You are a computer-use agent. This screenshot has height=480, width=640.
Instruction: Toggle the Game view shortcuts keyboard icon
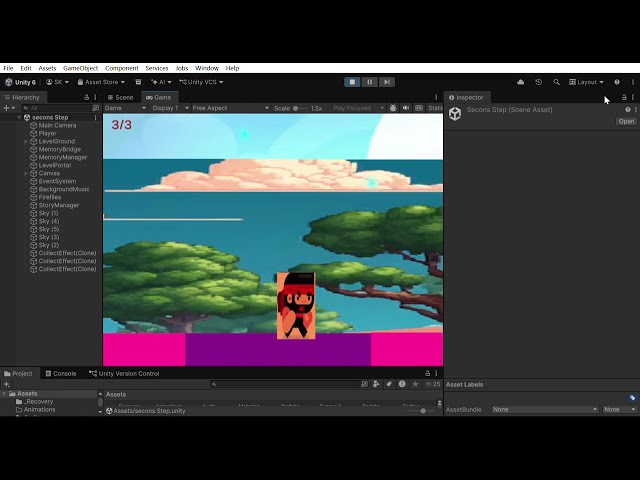point(419,108)
